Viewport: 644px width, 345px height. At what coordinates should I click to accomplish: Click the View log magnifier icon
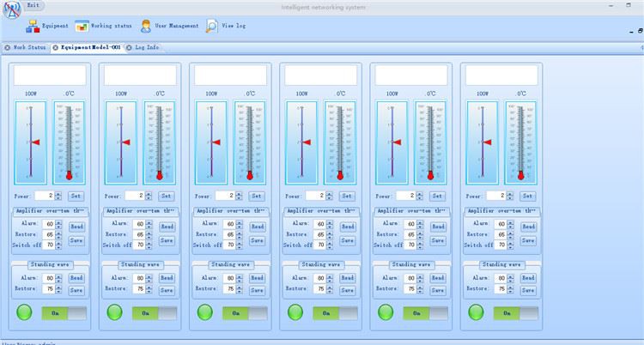click(212, 26)
